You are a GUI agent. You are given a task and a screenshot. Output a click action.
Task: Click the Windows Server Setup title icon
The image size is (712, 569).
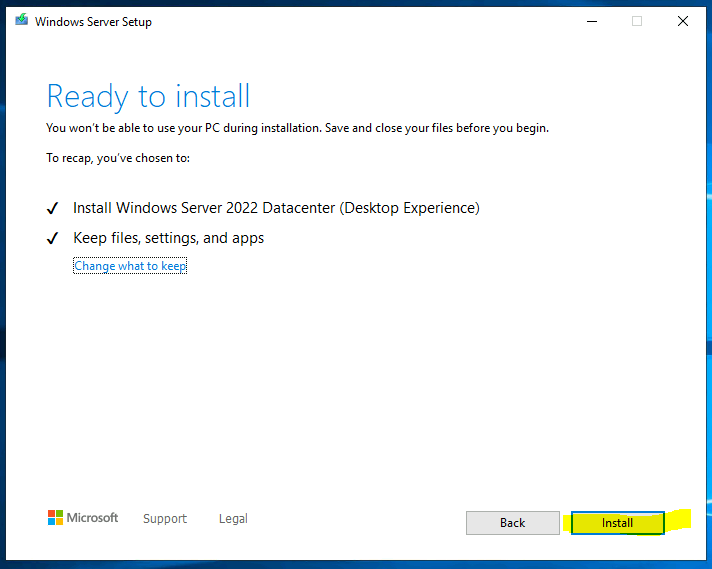[x=21, y=20]
